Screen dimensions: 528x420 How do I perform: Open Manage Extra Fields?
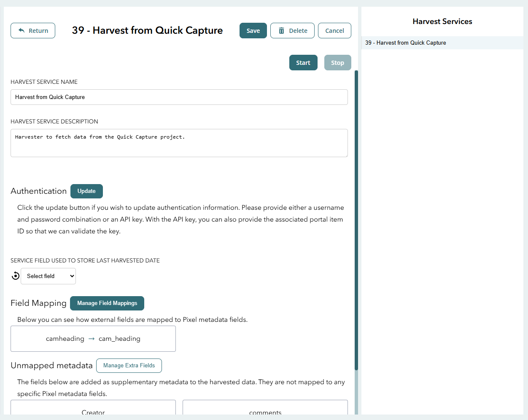tap(129, 366)
